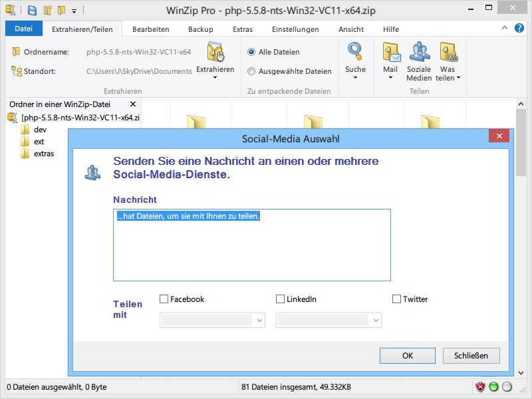
Task: Enable the Facebook checkbox
Action: (x=164, y=299)
